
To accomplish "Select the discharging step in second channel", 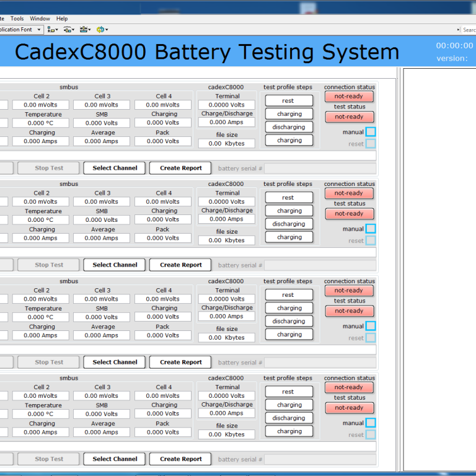I will (x=289, y=224).
